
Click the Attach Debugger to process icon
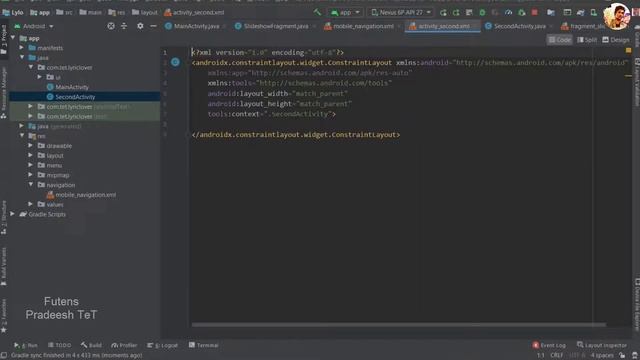point(522,13)
